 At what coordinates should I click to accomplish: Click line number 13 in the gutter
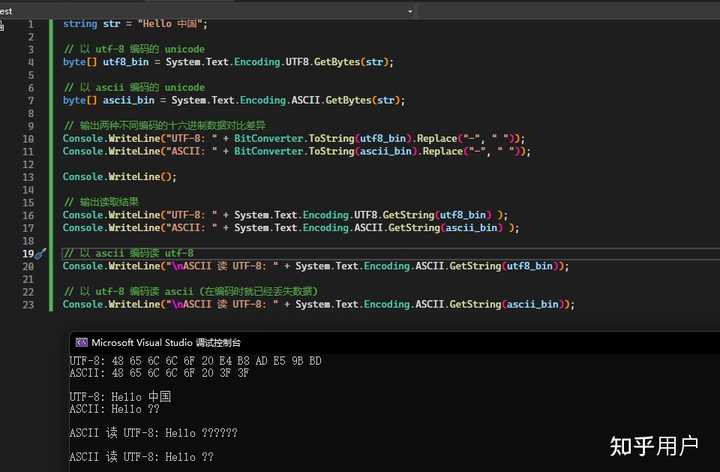(28, 177)
